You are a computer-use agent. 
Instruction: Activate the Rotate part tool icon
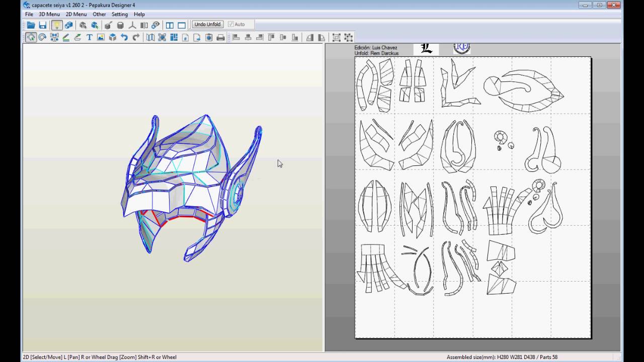43,37
